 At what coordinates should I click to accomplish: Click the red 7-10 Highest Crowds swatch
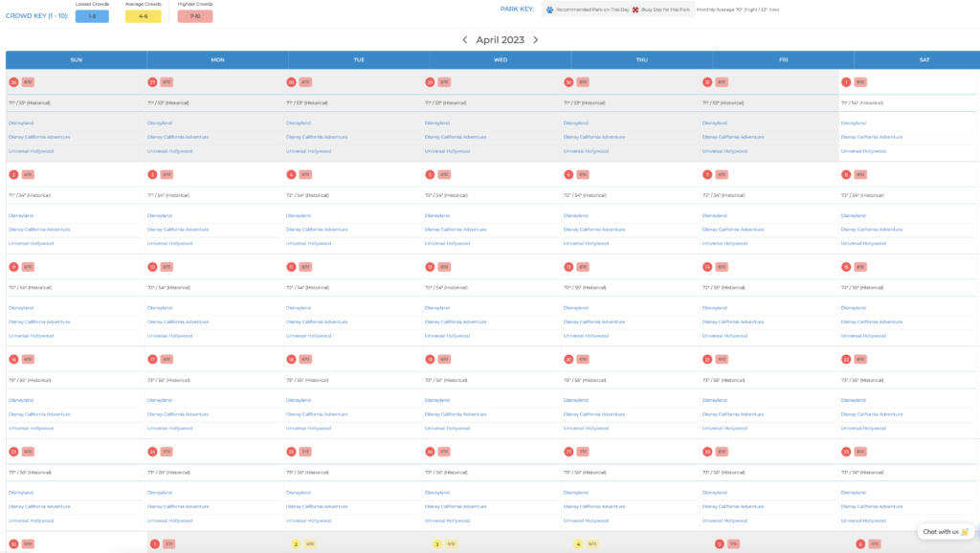point(195,16)
